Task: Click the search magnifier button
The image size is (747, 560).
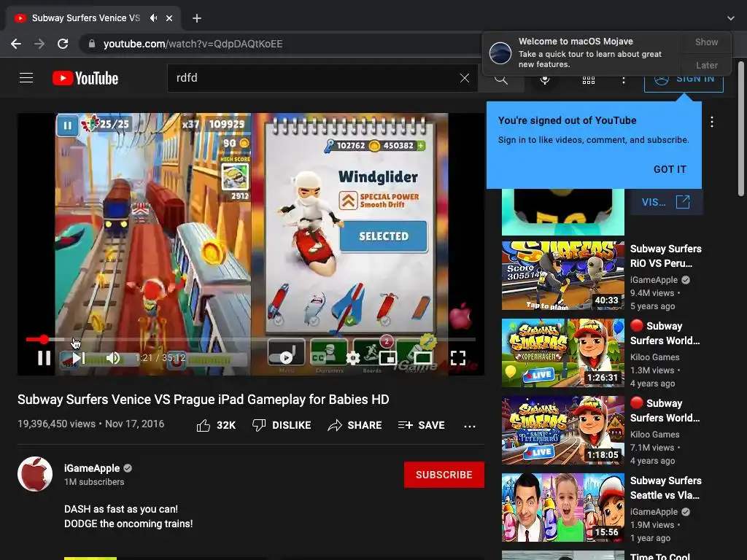Action: click(500, 79)
